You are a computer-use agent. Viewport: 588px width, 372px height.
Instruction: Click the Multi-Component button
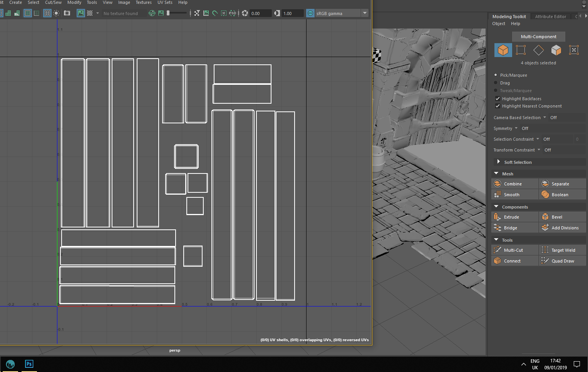click(x=538, y=37)
